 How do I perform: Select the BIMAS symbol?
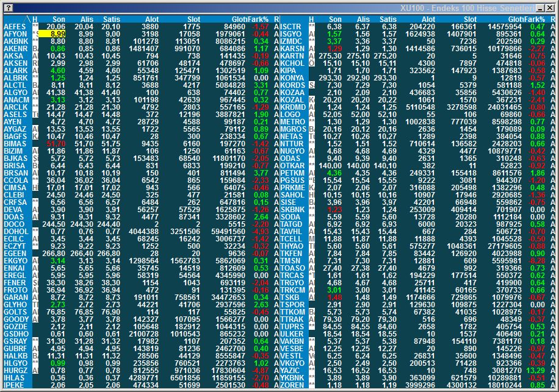pos(15,143)
